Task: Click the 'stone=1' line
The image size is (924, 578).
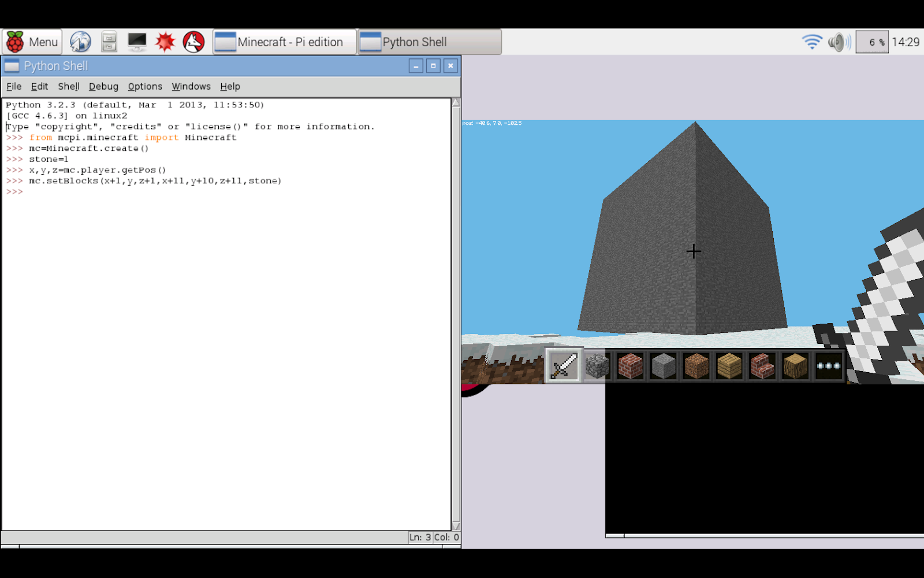Action: click(49, 159)
